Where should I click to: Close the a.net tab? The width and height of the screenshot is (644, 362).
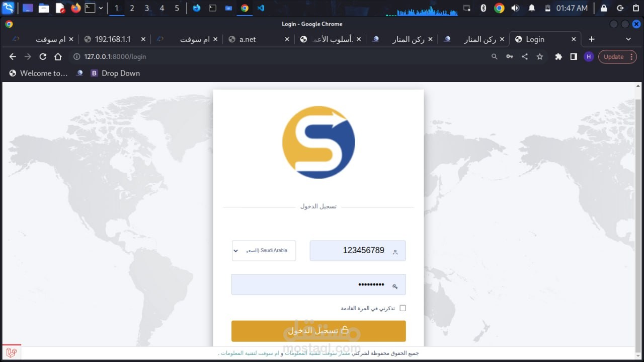coord(287,39)
